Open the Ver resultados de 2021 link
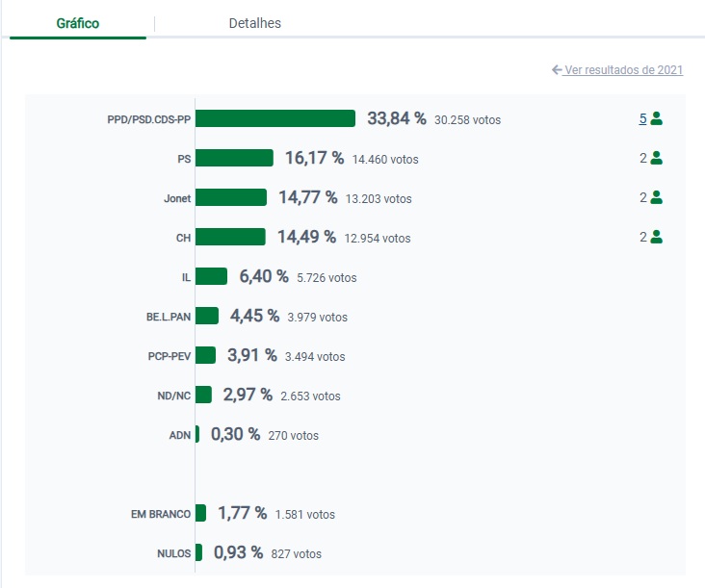This screenshot has width=705, height=588. [x=624, y=70]
